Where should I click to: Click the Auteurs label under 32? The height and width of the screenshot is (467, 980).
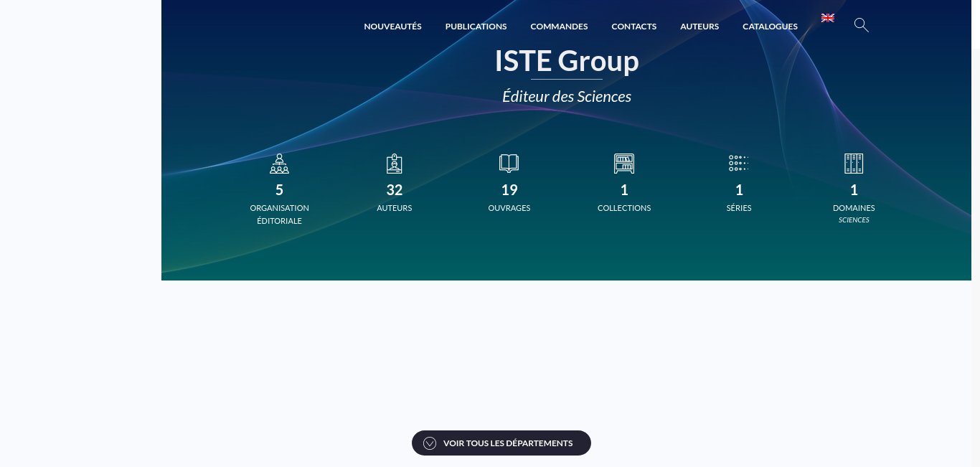click(395, 208)
